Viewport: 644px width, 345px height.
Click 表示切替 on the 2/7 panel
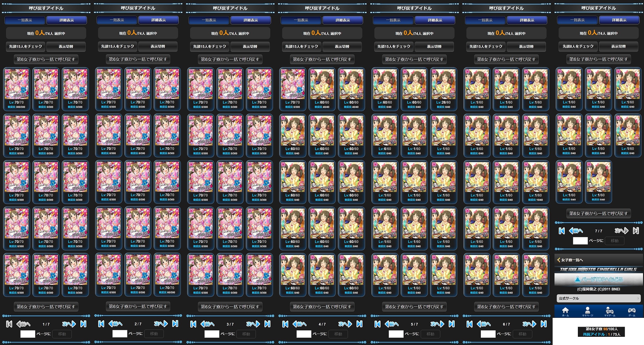pos(158,46)
